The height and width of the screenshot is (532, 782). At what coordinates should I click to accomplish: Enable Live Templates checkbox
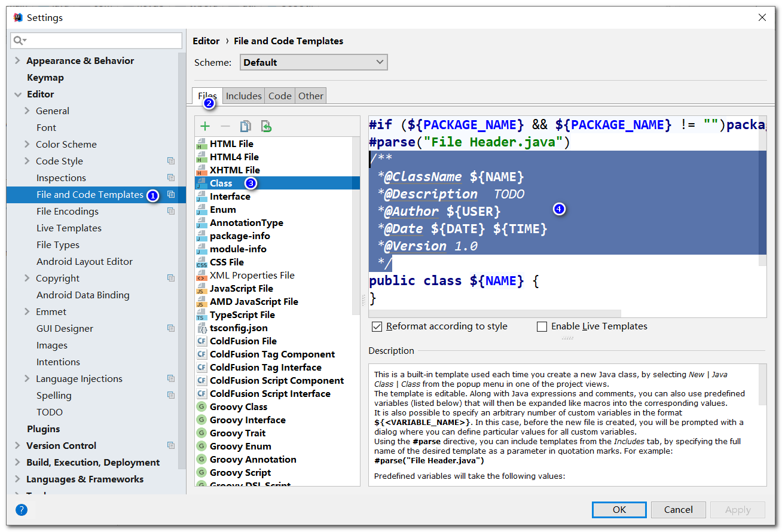click(542, 326)
